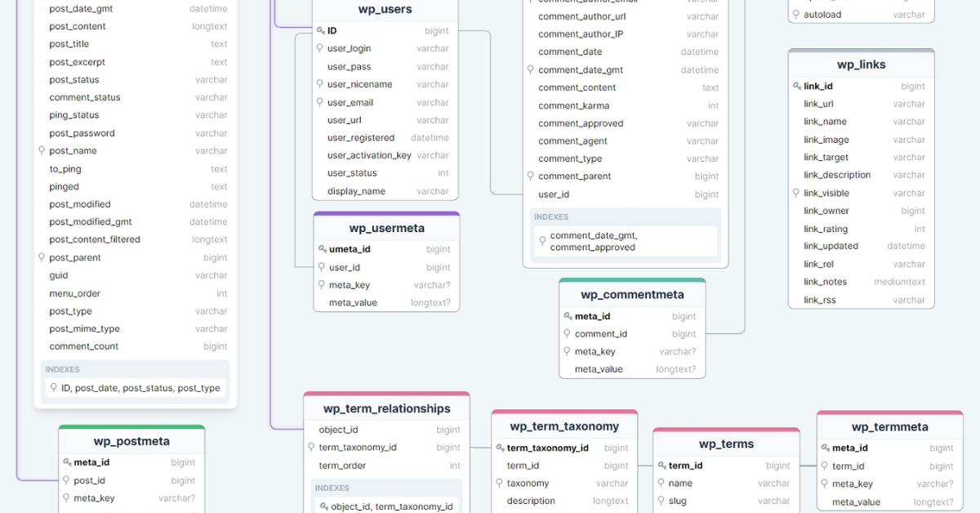Click the index icon beside post_parent

pos(42,257)
